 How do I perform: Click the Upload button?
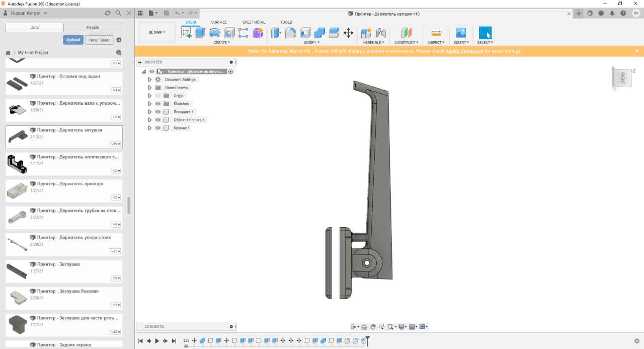point(73,40)
